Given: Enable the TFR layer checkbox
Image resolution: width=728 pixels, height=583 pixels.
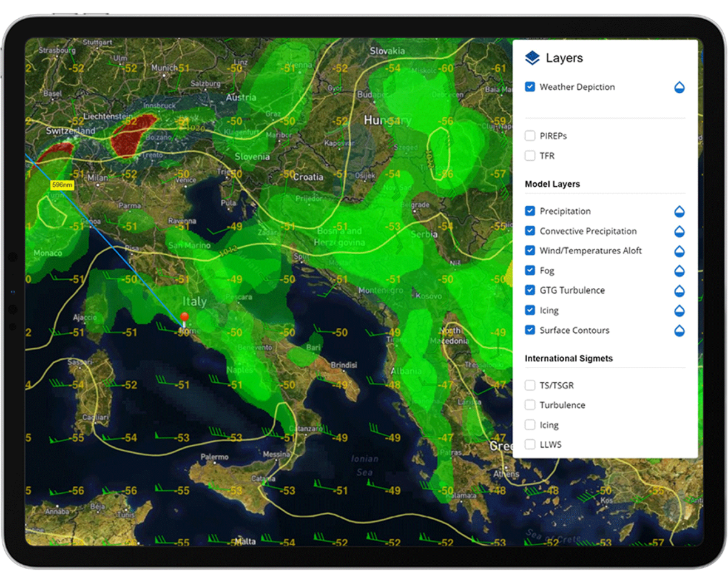Looking at the screenshot, I should 530,156.
